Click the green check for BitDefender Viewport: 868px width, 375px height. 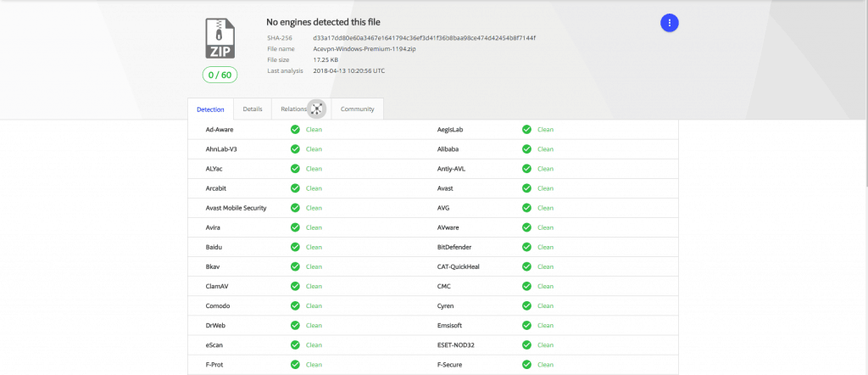[x=526, y=247]
